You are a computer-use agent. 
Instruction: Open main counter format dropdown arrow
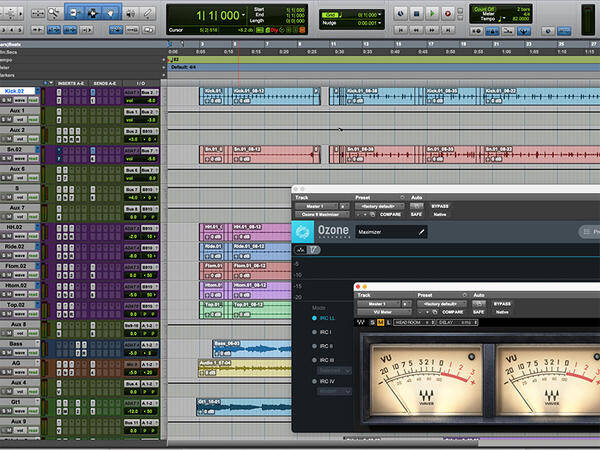(x=244, y=15)
